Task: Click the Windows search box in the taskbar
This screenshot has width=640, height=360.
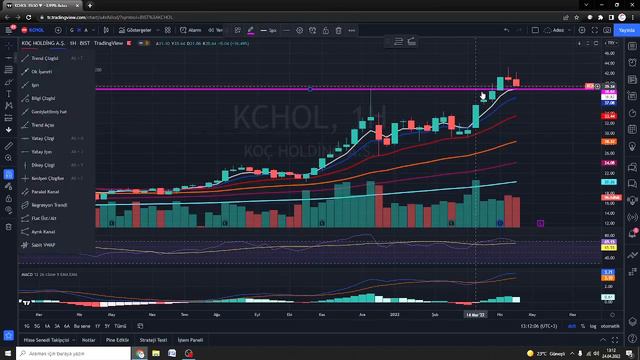Action: click(x=73, y=353)
